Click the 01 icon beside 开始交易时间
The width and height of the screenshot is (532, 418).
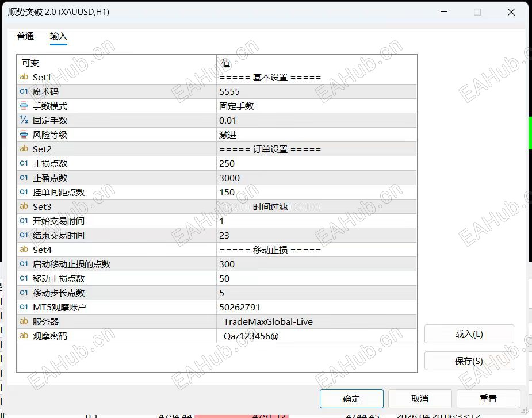click(x=24, y=221)
